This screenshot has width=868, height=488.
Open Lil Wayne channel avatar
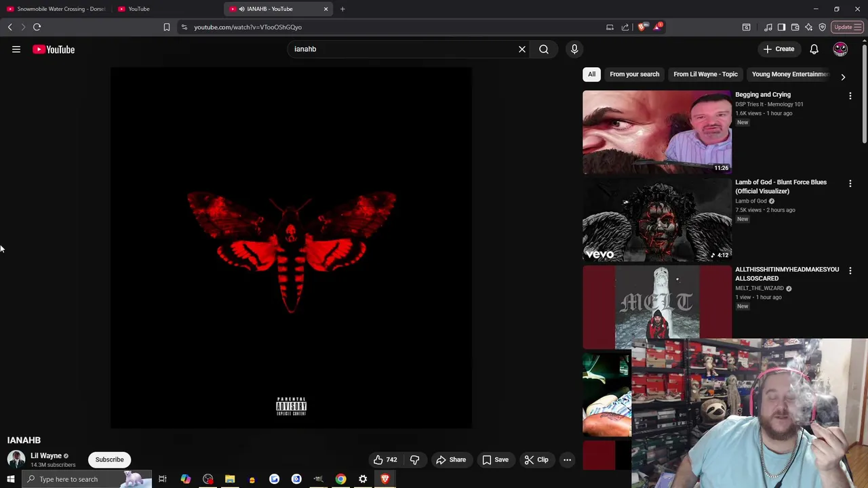click(x=16, y=460)
